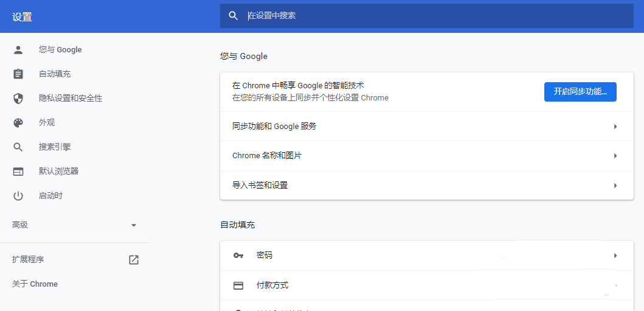Image resolution: width=644 pixels, height=311 pixels.
Task: Open the 关于 Chrome page
Action: (x=35, y=284)
